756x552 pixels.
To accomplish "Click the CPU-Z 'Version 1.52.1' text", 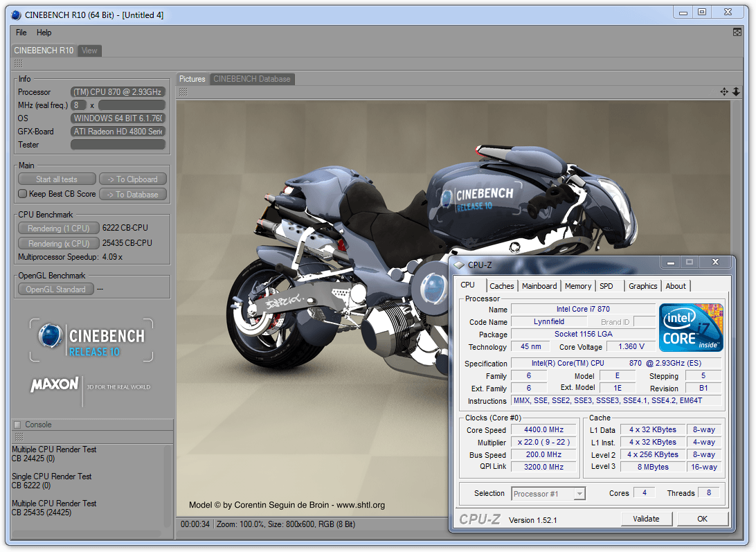I will pos(533,520).
